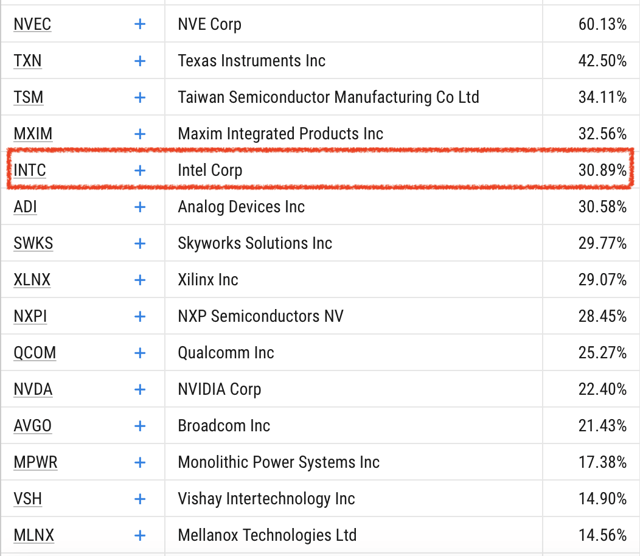The image size is (640, 556).
Task: Open the ADI ticker link
Action: click(25, 207)
